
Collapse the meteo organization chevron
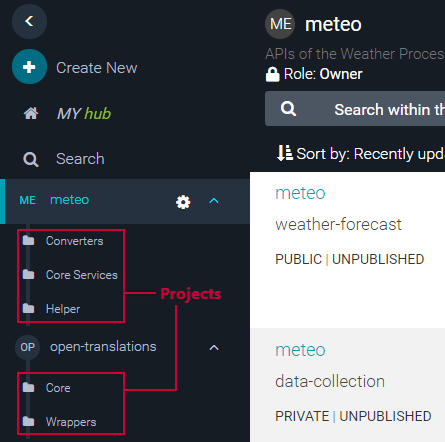point(214,201)
